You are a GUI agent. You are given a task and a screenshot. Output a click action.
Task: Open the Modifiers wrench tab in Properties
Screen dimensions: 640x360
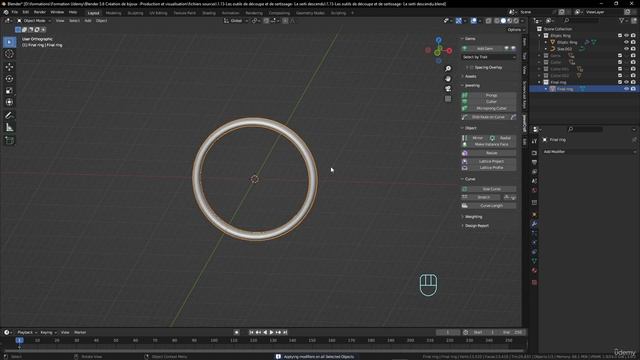tap(534, 224)
